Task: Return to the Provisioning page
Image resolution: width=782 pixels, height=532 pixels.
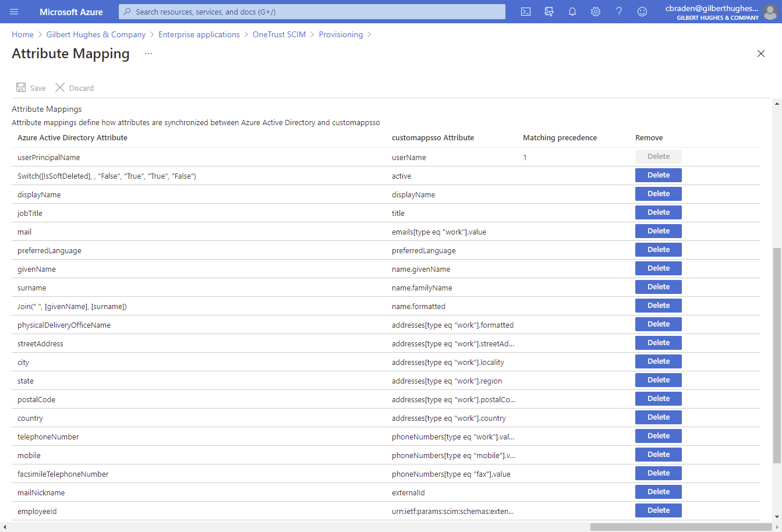Action: (341, 34)
